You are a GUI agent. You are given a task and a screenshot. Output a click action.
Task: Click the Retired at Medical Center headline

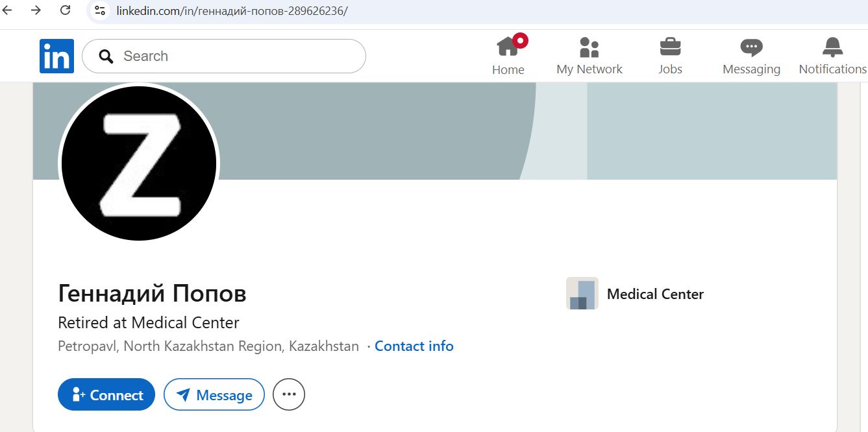point(149,322)
